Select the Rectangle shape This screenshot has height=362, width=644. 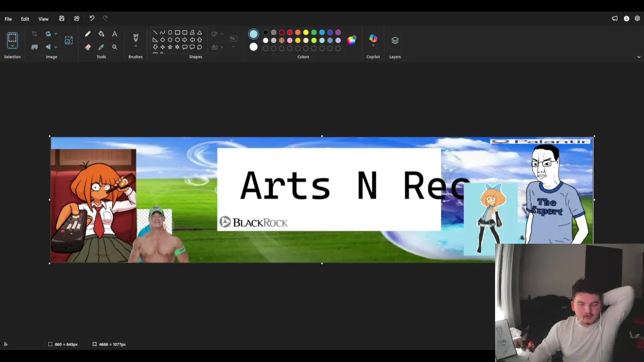point(177,33)
